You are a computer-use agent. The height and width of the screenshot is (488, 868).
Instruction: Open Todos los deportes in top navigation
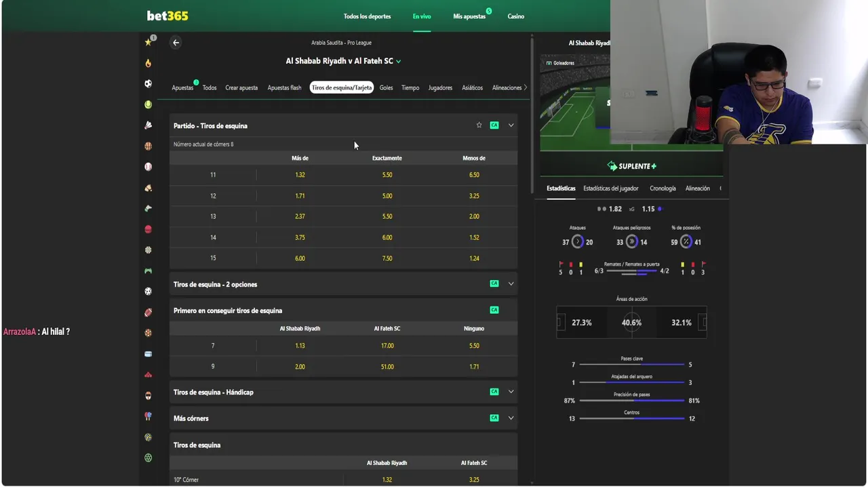[x=367, y=16]
